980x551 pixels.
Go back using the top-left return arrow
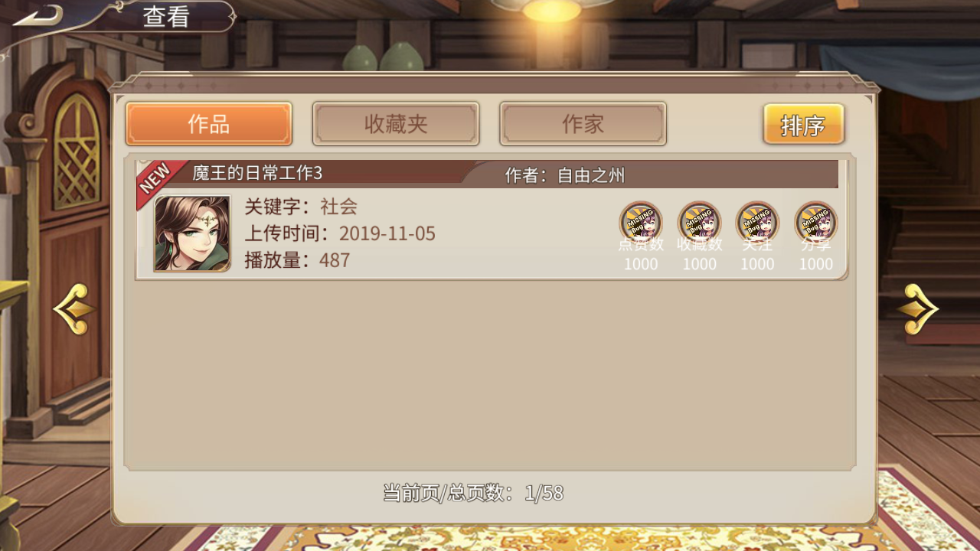point(38,15)
